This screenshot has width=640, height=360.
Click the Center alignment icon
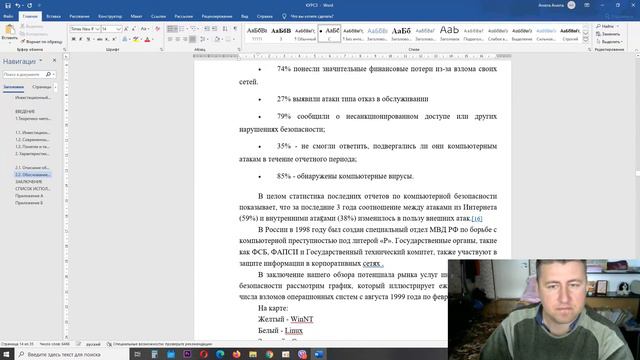pos(178,39)
